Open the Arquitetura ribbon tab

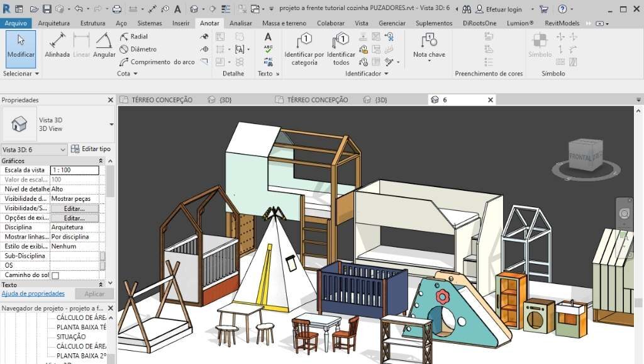pyautogui.click(x=54, y=23)
